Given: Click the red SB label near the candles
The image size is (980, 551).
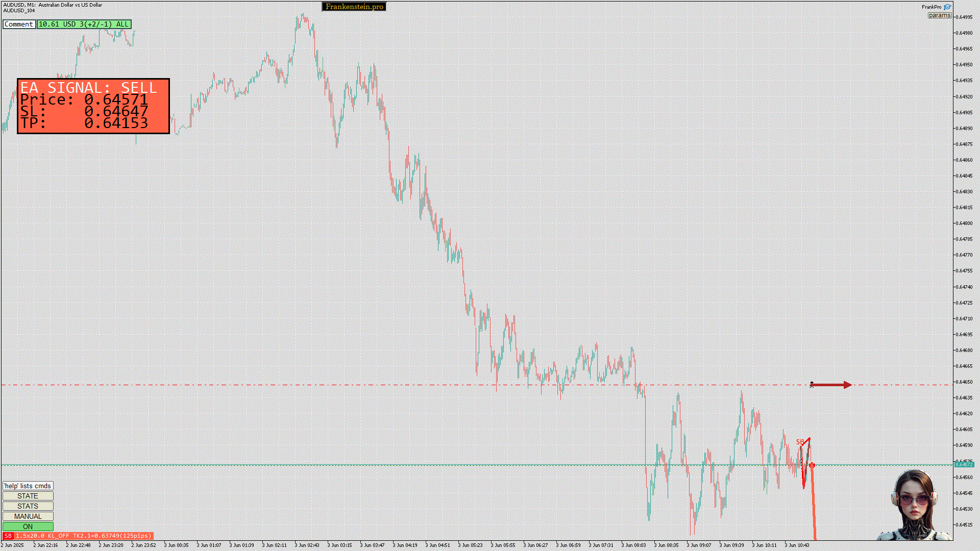Looking at the screenshot, I should click(x=799, y=442).
